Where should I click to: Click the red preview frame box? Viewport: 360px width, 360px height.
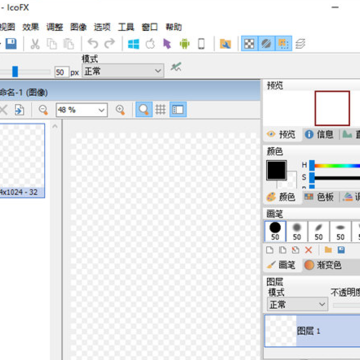click(332, 108)
